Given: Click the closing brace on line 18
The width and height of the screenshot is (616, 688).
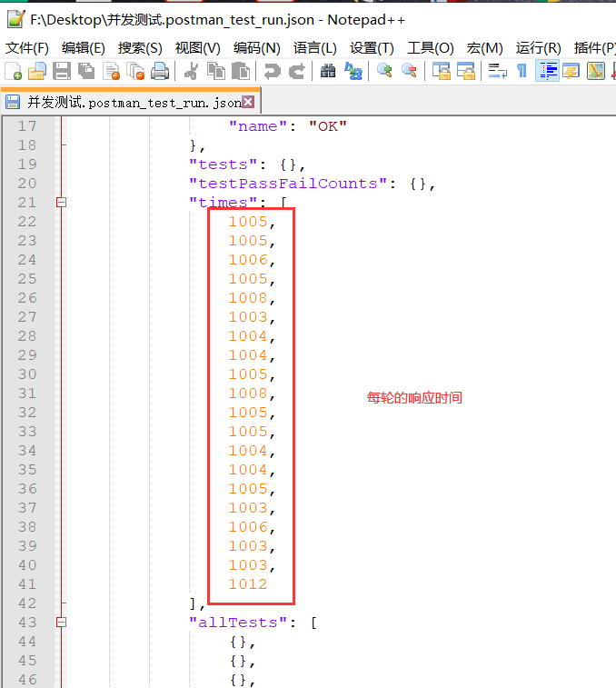Looking at the screenshot, I should (x=194, y=145).
